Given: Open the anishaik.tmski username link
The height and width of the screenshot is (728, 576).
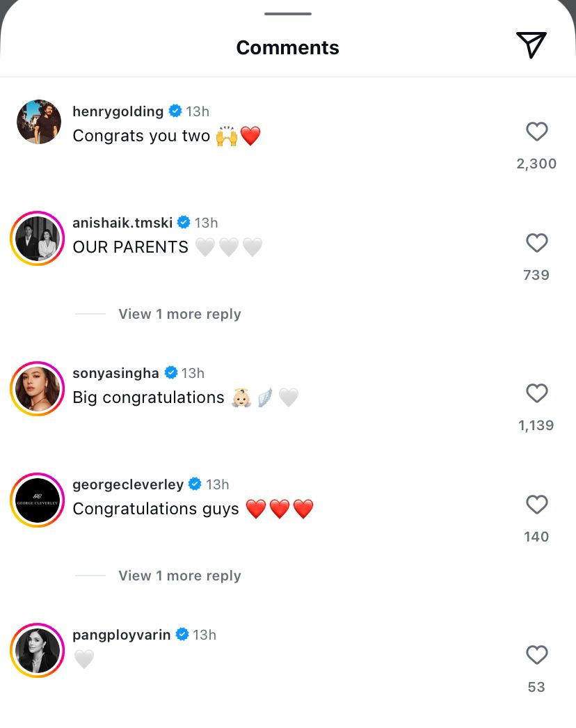Looking at the screenshot, I should (122, 223).
